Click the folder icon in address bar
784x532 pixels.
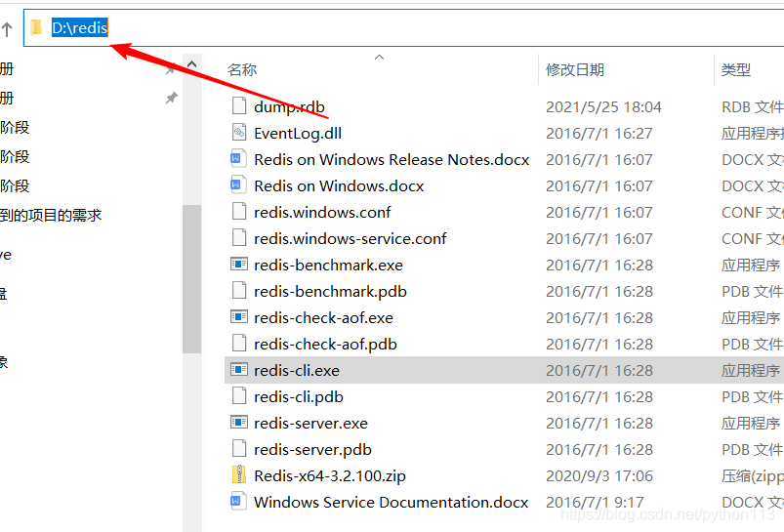(36, 27)
